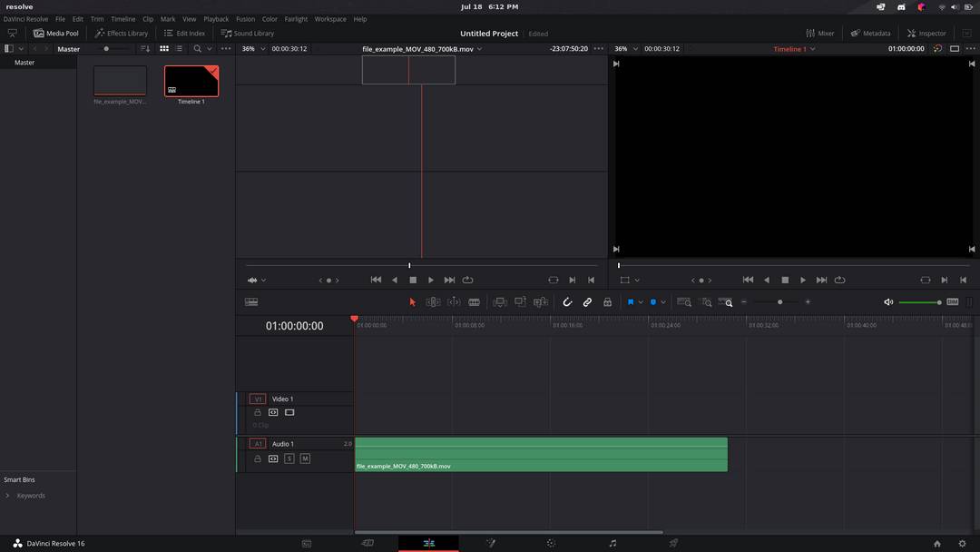Click the Detail Zoom icon
Screen dimensions: 980x552
[706, 302]
